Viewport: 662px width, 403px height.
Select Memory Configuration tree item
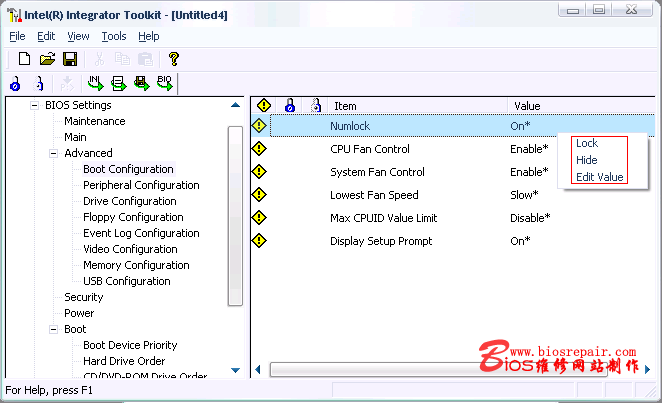[136, 265]
